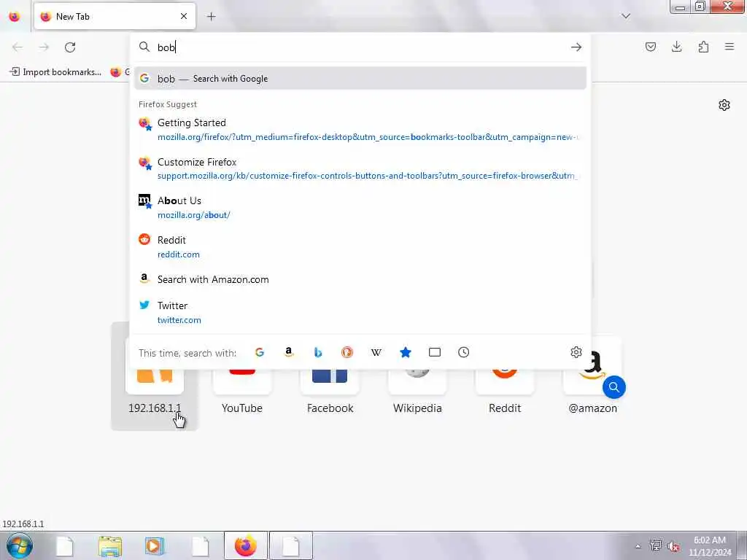Search this time with Wikipedia icon
The width and height of the screenshot is (747, 560).
[376, 352]
